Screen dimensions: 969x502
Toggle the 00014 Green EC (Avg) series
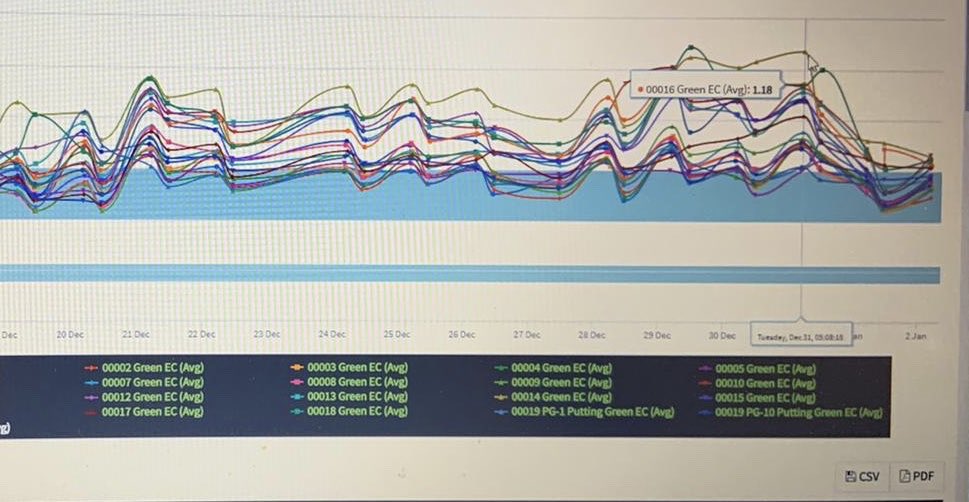pos(553,397)
